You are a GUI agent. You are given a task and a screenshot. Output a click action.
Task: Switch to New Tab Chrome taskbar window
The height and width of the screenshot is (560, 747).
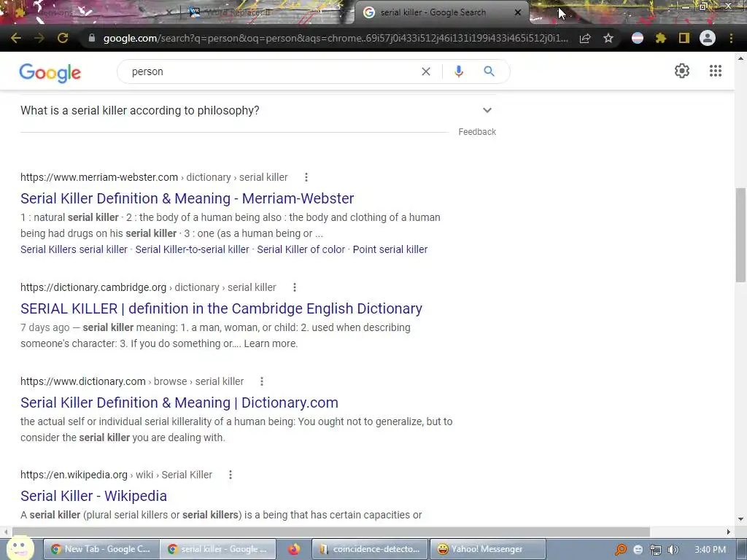(101, 549)
